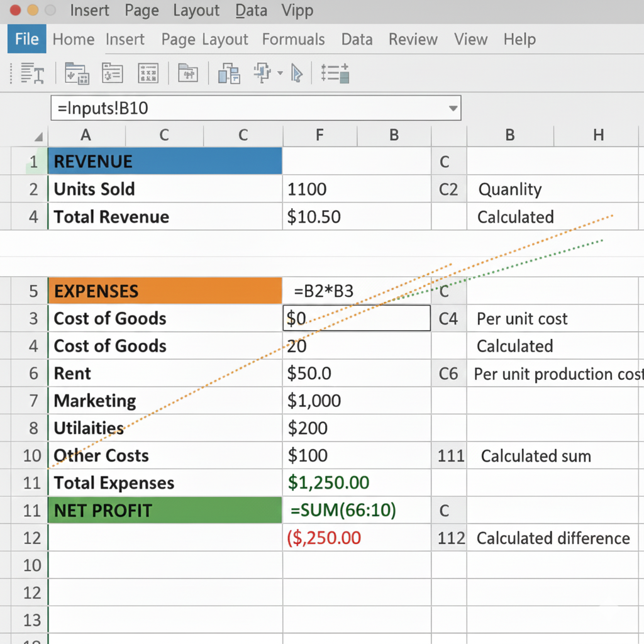Open the chart folder icon on toolbar
644x644 pixels.
(187, 73)
